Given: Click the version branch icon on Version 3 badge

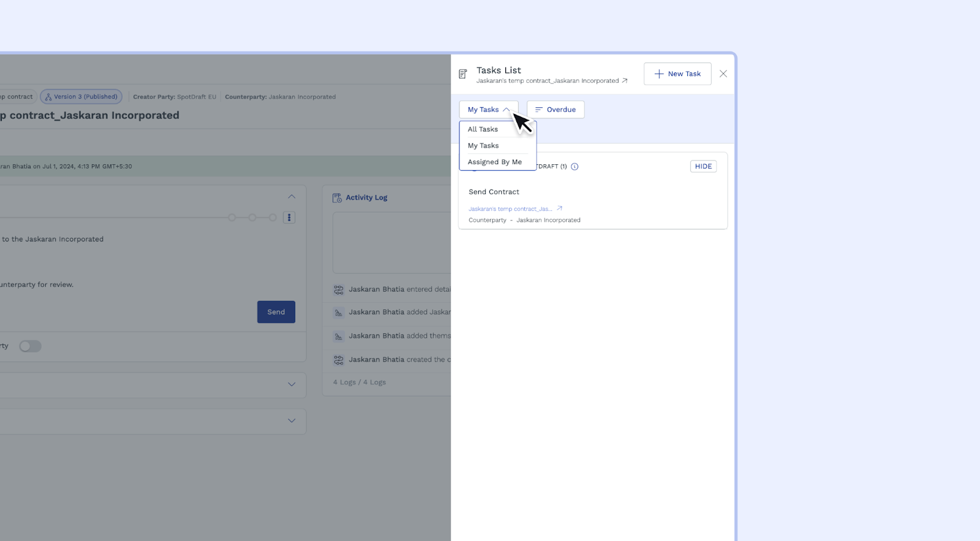Looking at the screenshot, I should point(48,97).
